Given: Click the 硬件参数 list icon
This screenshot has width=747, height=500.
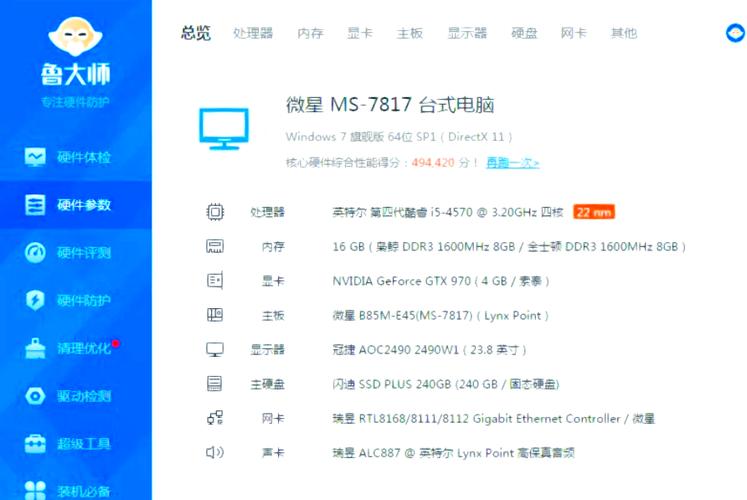Looking at the screenshot, I should 35,205.
